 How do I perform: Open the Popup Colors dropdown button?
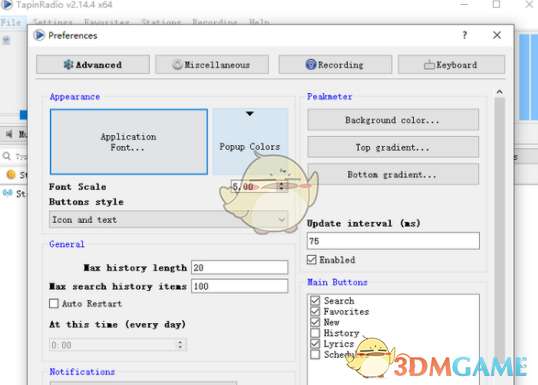click(250, 141)
